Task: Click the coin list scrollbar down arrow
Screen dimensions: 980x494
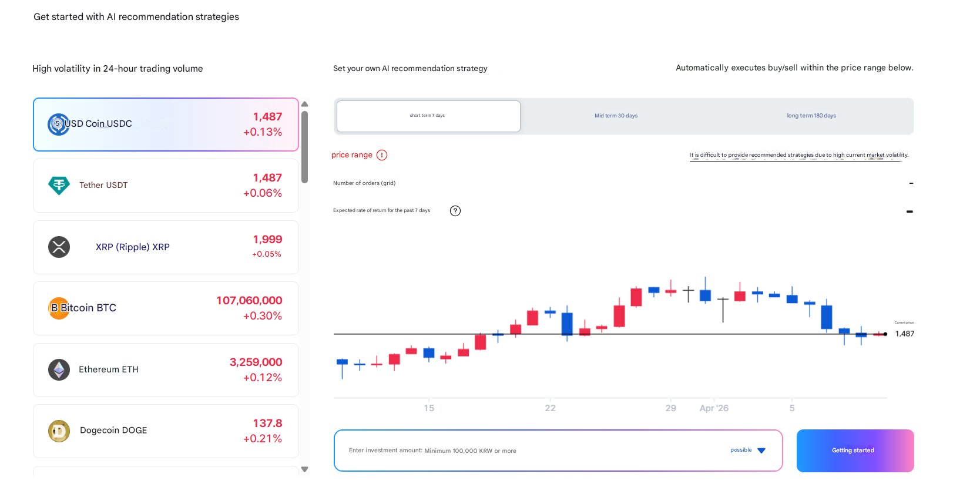Action: coord(304,469)
